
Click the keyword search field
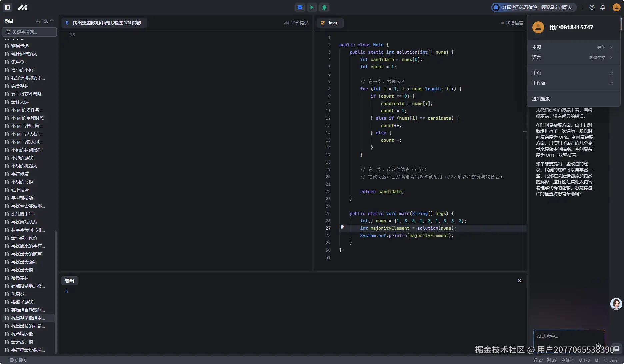pos(30,32)
